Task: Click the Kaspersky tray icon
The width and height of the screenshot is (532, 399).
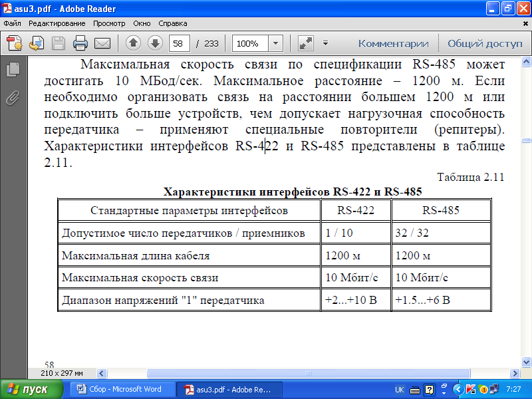Action: pos(471,390)
